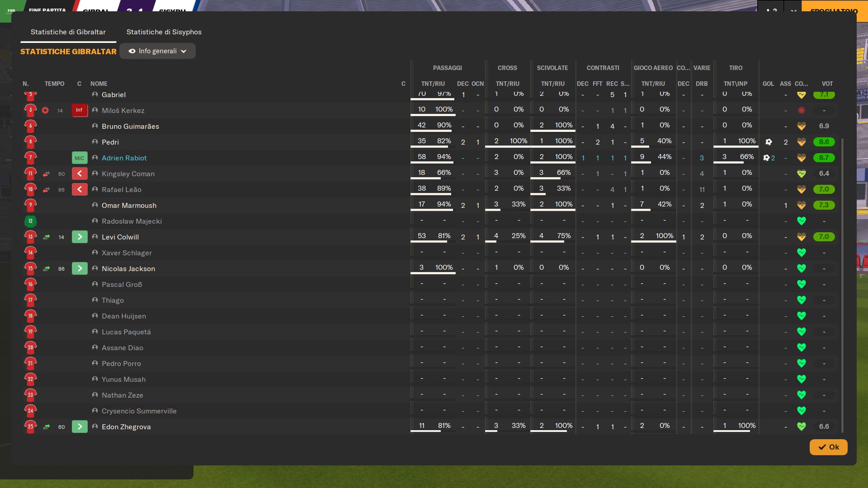This screenshot has width=868, height=488.
Task: Sort by GOL column header
Action: pyautogui.click(x=768, y=84)
